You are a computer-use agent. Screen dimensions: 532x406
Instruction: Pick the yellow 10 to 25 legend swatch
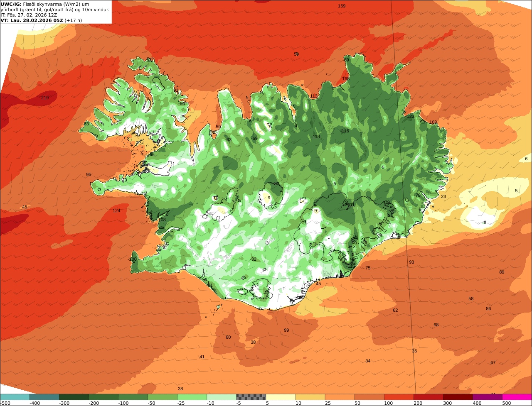coord(310,397)
